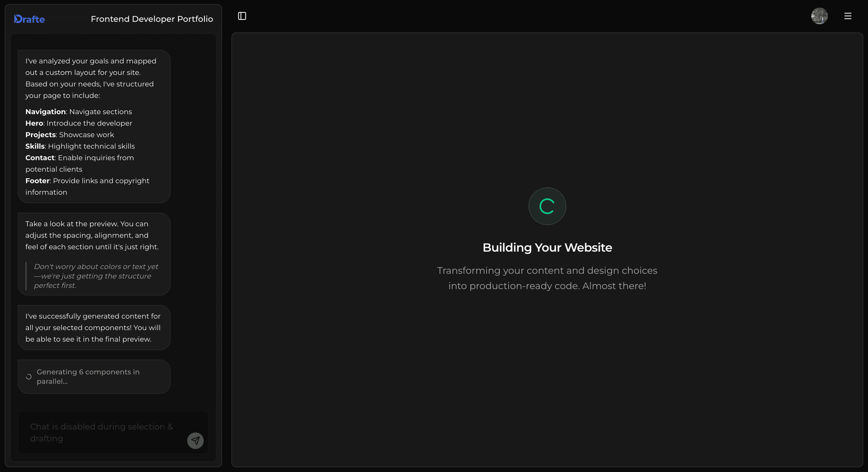Click the send message paper plane icon
Screen dimensions: 868x472
[x=195, y=440]
